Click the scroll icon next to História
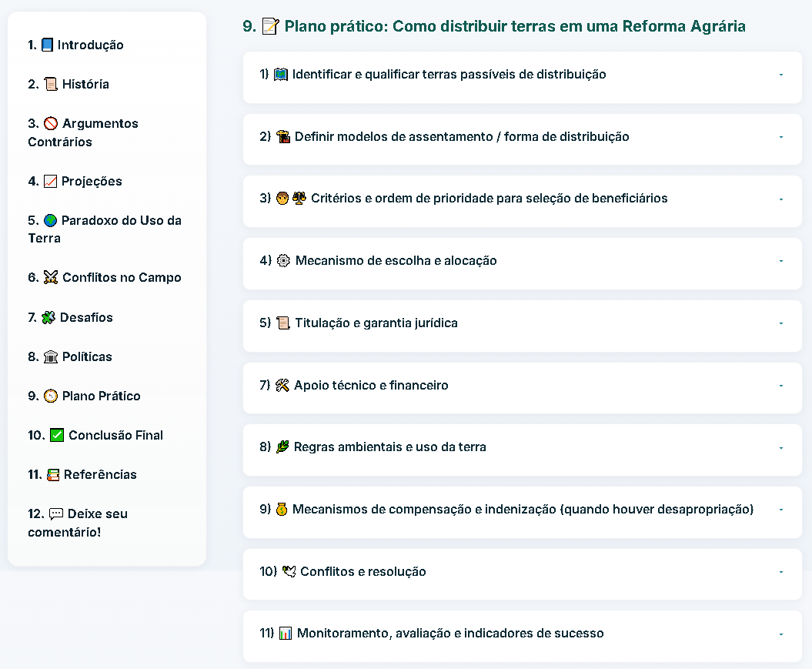The image size is (812, 669). [x=51, y=84]
